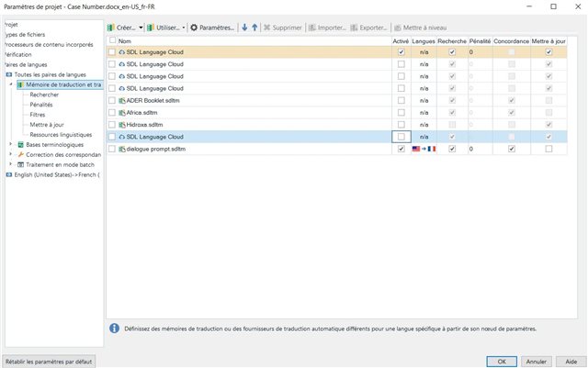
Task: Click the Exporter toolbar icon
Action: (354, 28)
